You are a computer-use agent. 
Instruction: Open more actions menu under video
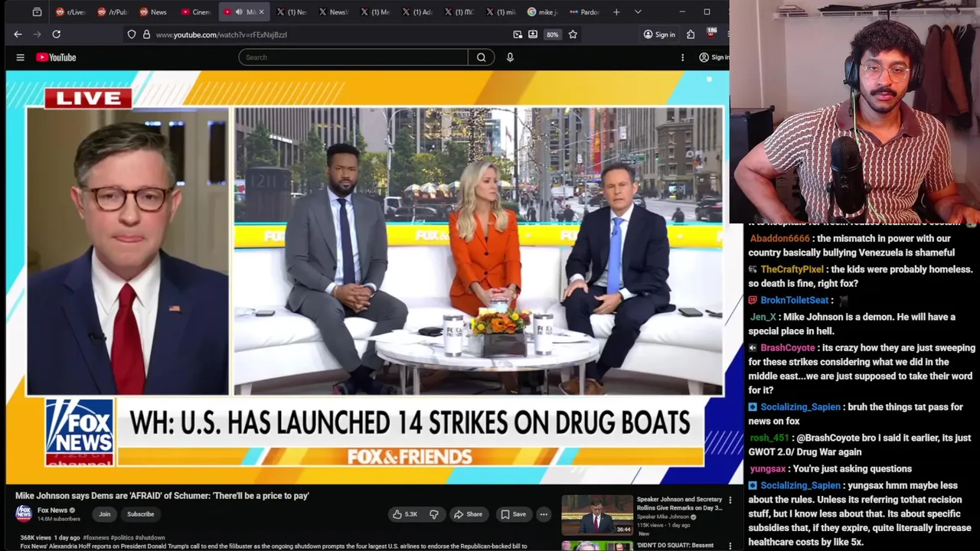click(x=544, y=514)
